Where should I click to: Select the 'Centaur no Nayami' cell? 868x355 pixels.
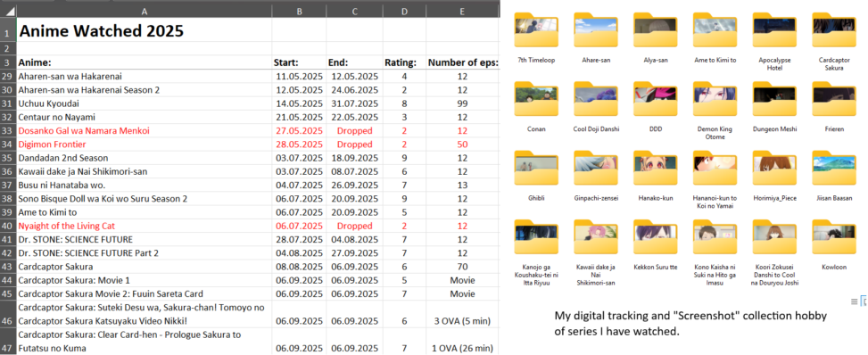tap(144, 117)
